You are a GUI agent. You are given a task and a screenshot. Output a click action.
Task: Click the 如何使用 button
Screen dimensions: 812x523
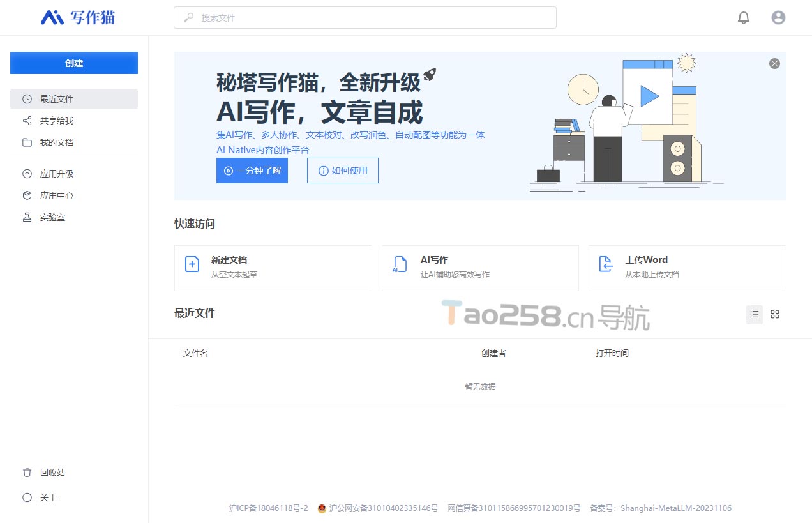point(343,171)
